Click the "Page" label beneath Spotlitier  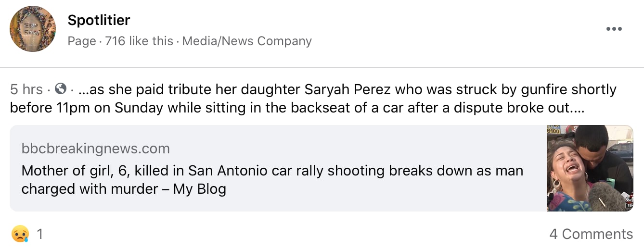click(81, 41)
